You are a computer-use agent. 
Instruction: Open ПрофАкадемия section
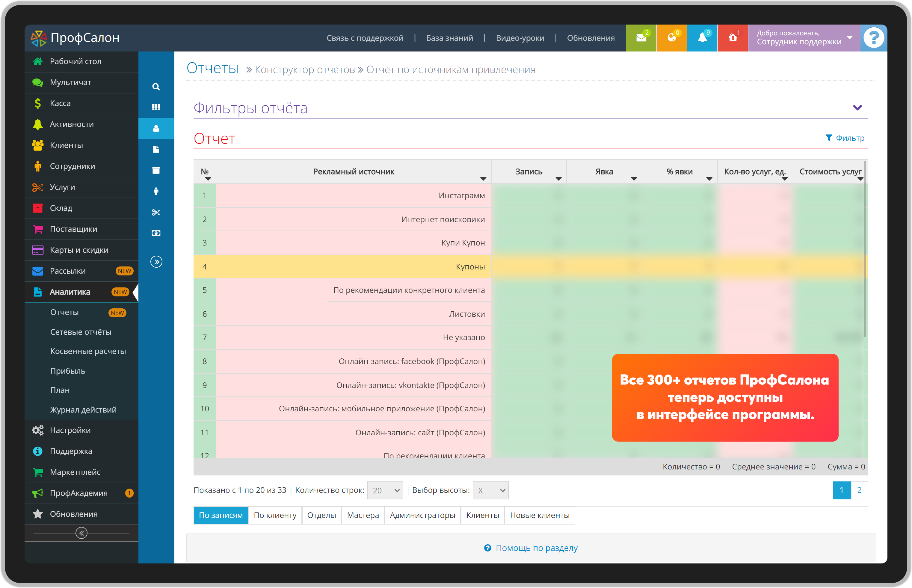pos(81,493)
